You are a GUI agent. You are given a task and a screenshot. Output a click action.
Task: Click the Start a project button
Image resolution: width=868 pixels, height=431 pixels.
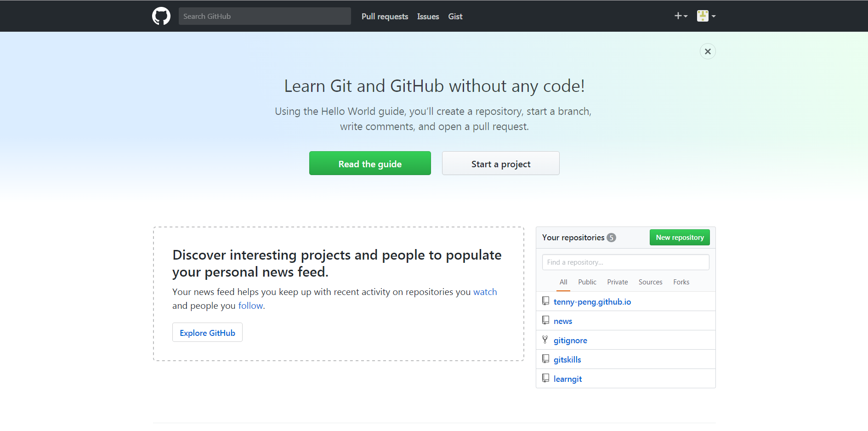point(501,163)
